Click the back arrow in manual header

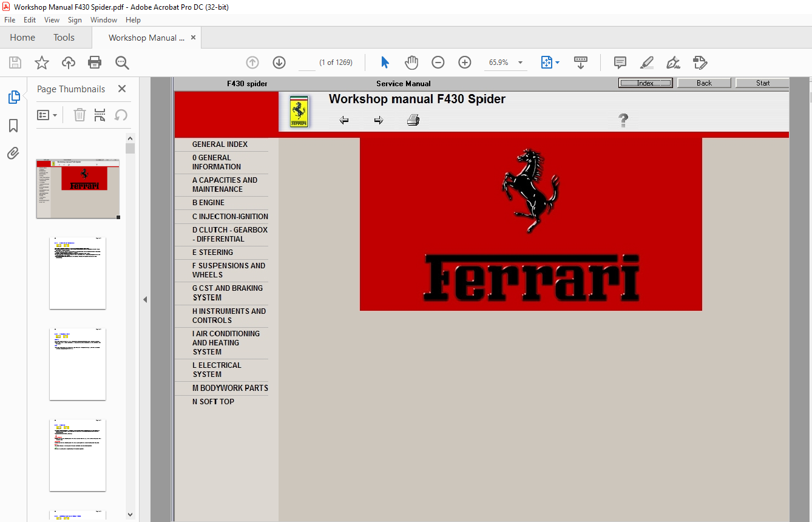344,120
